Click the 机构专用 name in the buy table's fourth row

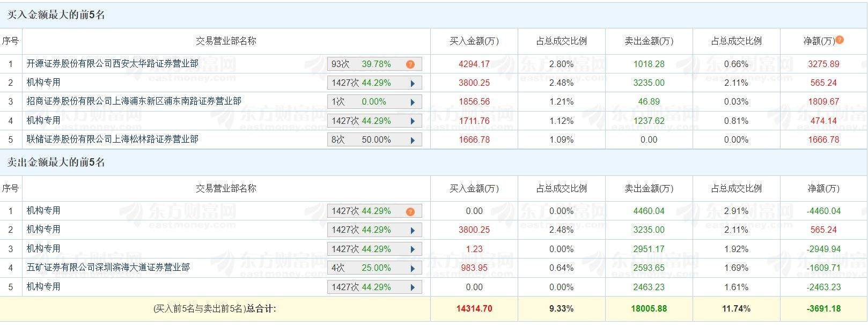pyautogui.click(x=43, y=120)
